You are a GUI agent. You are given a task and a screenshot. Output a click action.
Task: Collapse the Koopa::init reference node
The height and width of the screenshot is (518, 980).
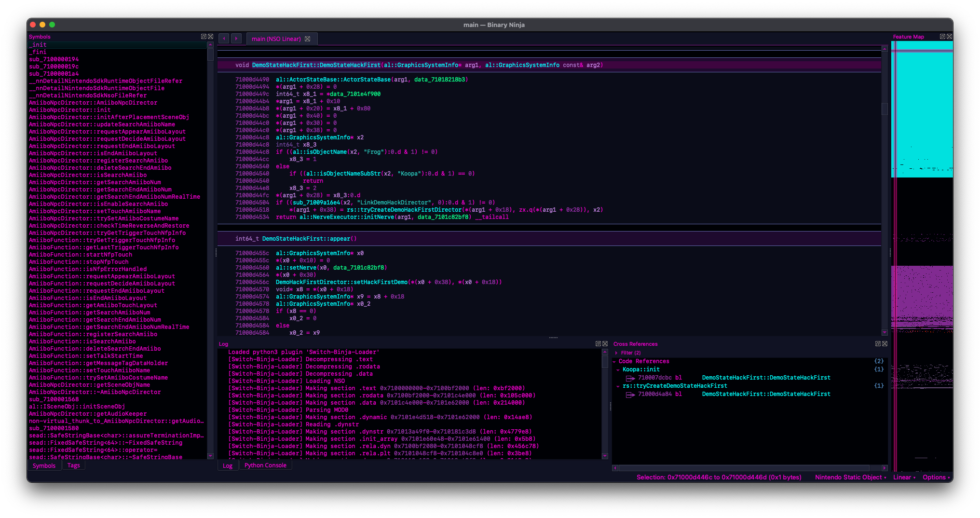point(618,370)
